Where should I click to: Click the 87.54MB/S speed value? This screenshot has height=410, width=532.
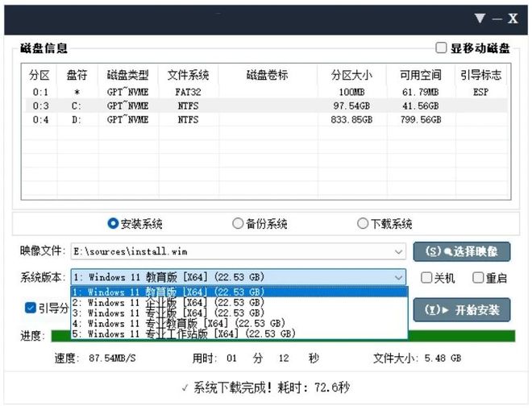pyautogui.click(x=112, y=358)
